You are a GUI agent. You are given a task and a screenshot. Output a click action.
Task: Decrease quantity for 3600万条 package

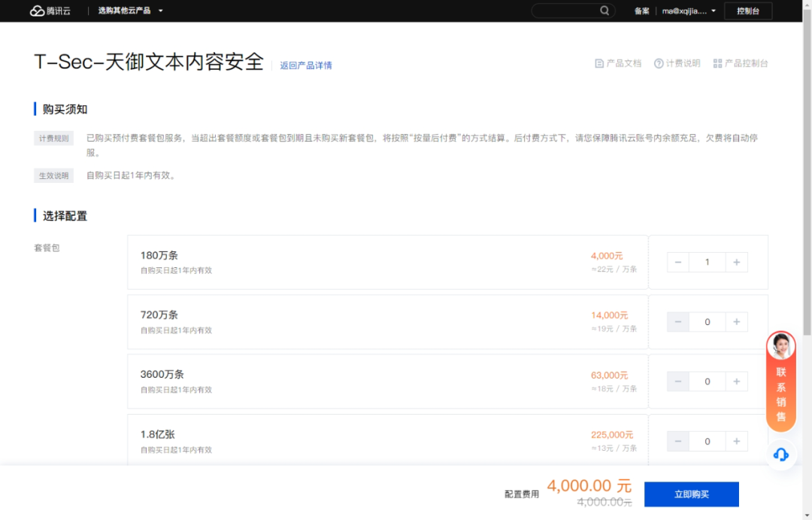click(x=678, y=382)
